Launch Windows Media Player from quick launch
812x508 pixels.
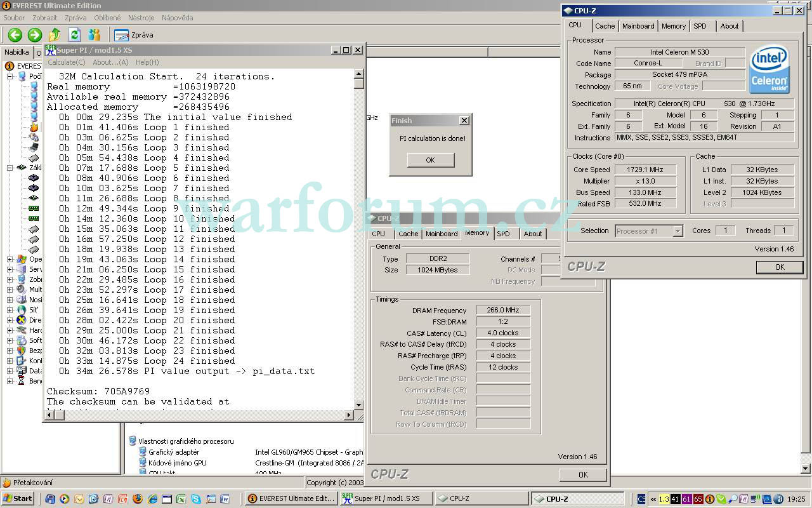coord(65,499)
